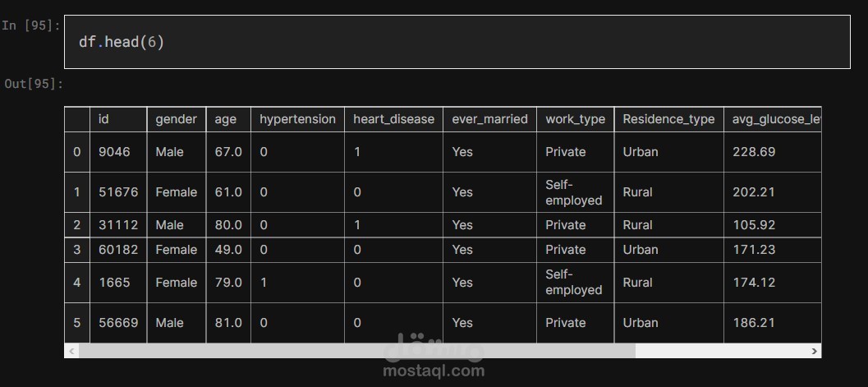868x387 pixels.
Task: Click the horizontal scrollbar thumb under the table
Action: click(x=357, y=351)
